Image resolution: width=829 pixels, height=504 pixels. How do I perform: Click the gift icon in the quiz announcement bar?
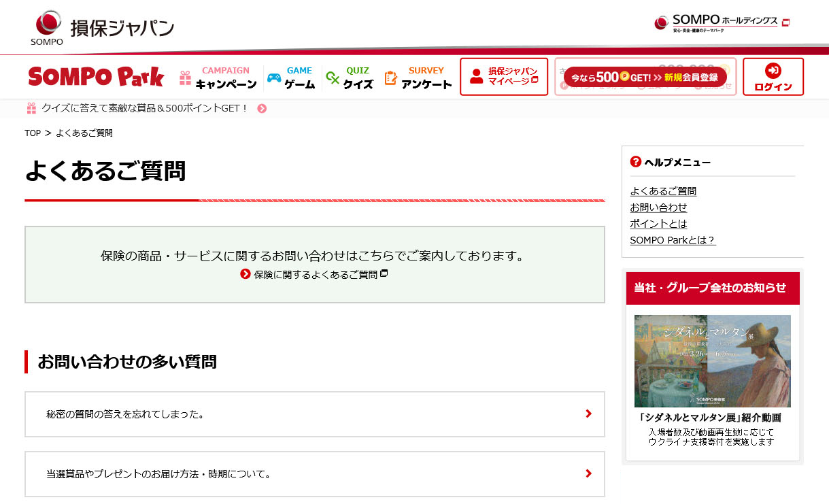click(x=32, y=107)
